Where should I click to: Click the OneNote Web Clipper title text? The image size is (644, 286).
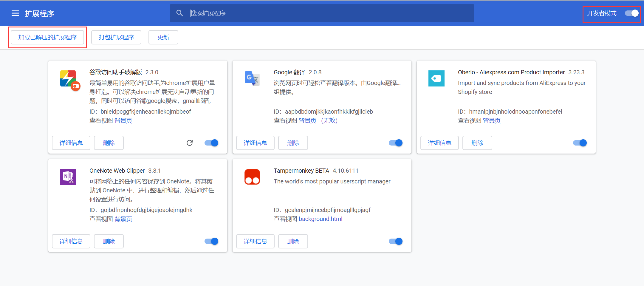117,171
